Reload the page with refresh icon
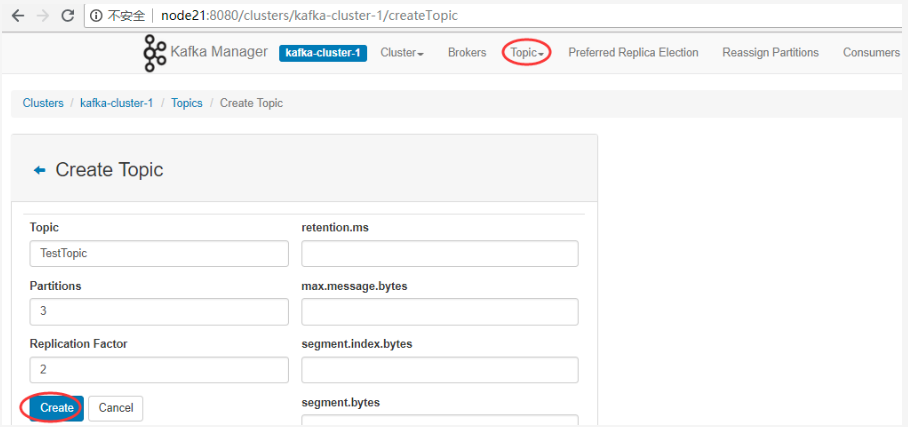This screenshot has height=427, width=908. pyautogui.click(x=68, y=16)
